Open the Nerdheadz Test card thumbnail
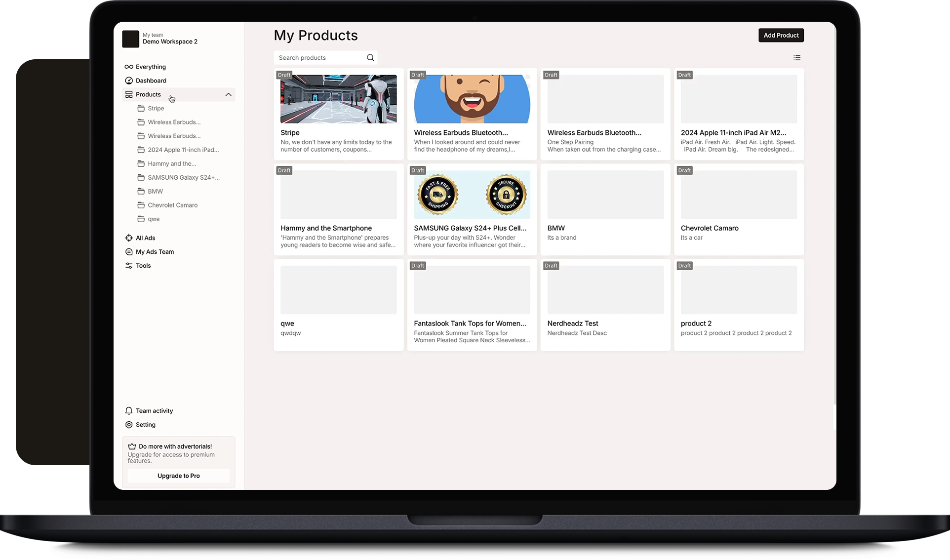 tap(605, 290)
